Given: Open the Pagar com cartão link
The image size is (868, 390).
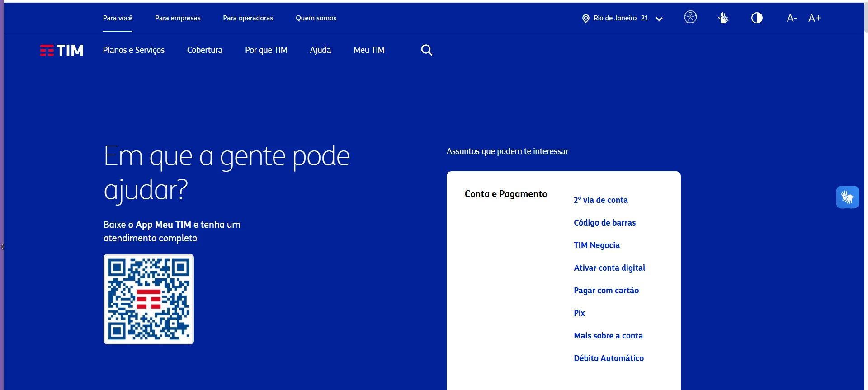Looking at the screenshot, I should pyautogui.click(x=606, y=291).
